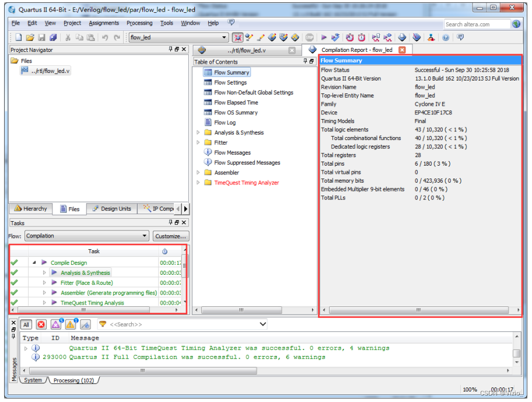This screenshot has width=532, height=402.
Task: Expand Analysis & Synthesis folder in Table of Contents
Action: [198, 132]
